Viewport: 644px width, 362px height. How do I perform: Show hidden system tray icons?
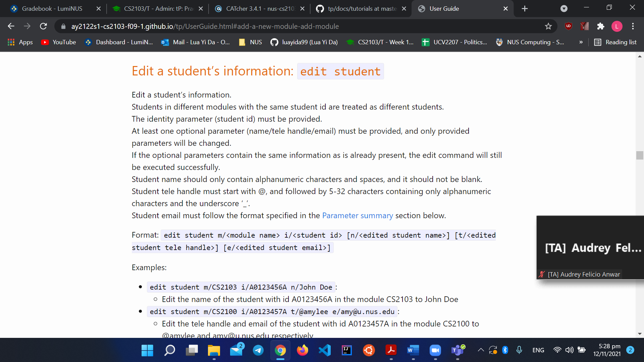(481, 350)
